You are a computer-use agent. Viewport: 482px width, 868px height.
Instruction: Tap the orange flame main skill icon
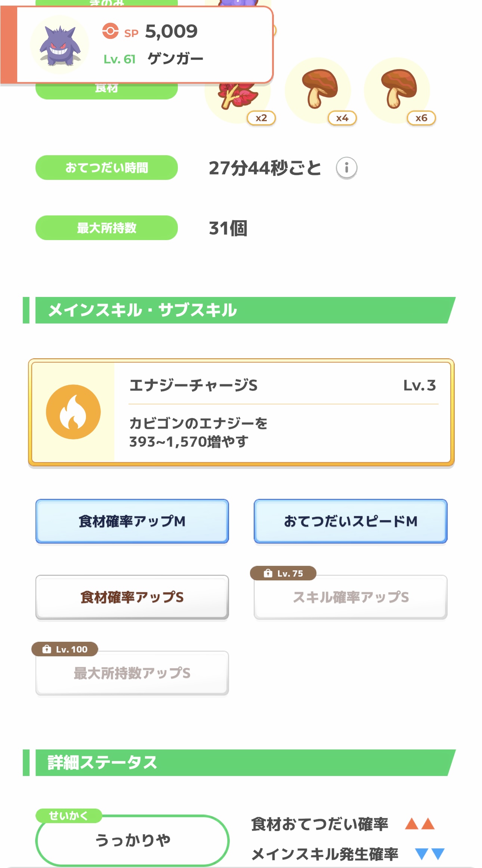[x=73, y=412]
